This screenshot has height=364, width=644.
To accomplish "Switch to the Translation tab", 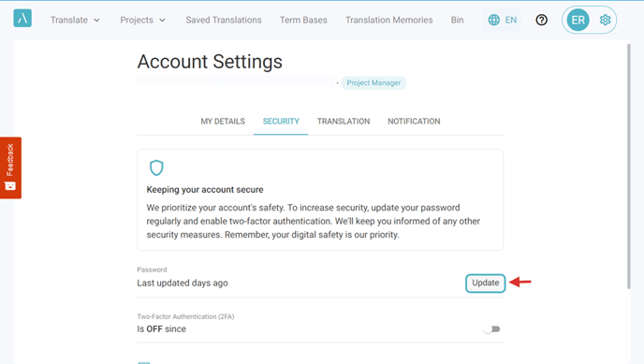I will (x=344, y=122).
